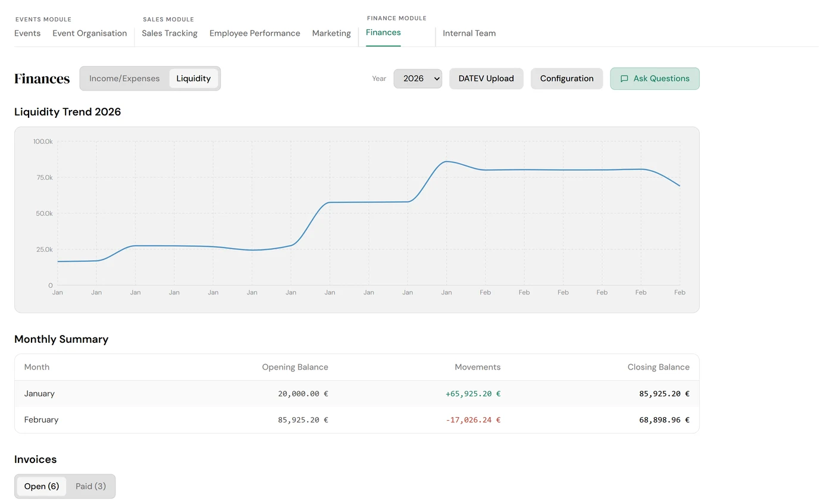This screenshot has height=504, width=833.
Task: Click the 100.0k axis label
Action: coord(43,142)
